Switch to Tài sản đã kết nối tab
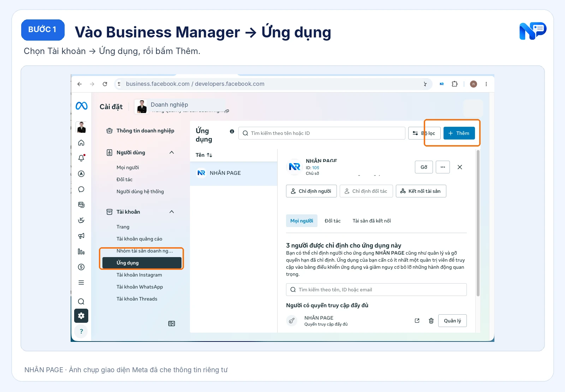The image size is (565, 392). pyautogui.click(x=371, y=221)
